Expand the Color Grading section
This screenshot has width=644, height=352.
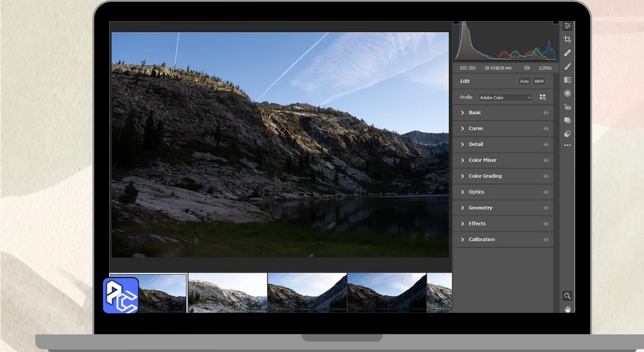tap(485, 176)
